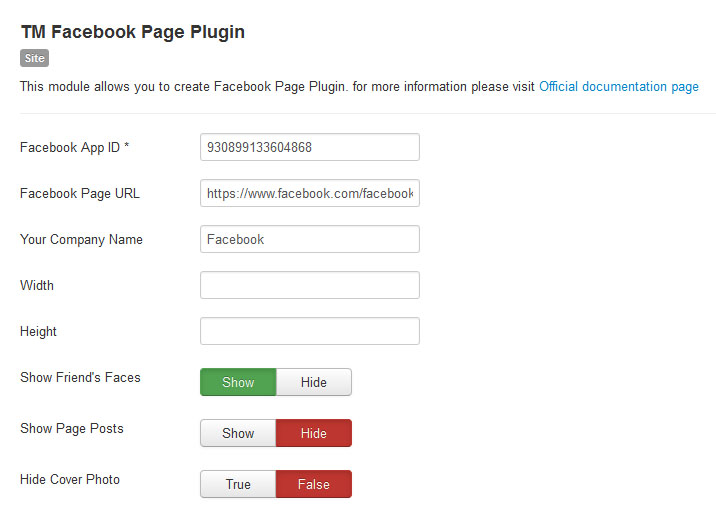
Task: Focus the Facebook Page URL text box
Action: pyautogui.click(x=310, y=193)
